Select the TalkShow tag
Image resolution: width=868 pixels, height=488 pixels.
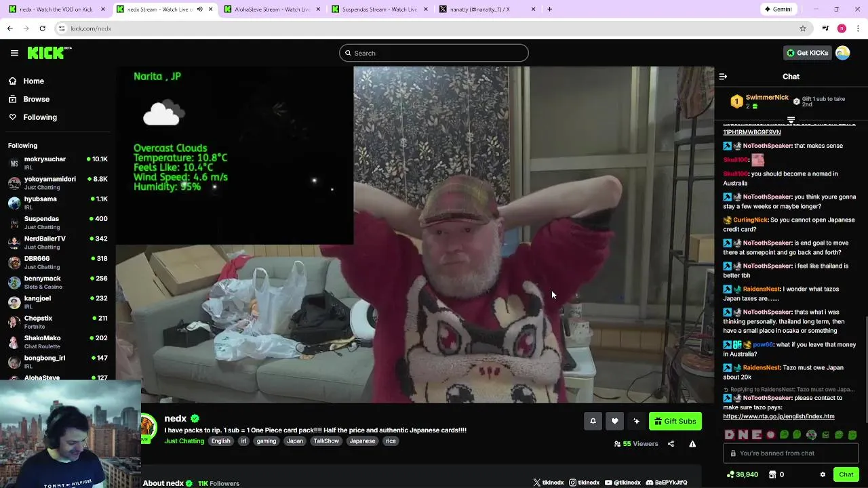click(x=326, y=441)
